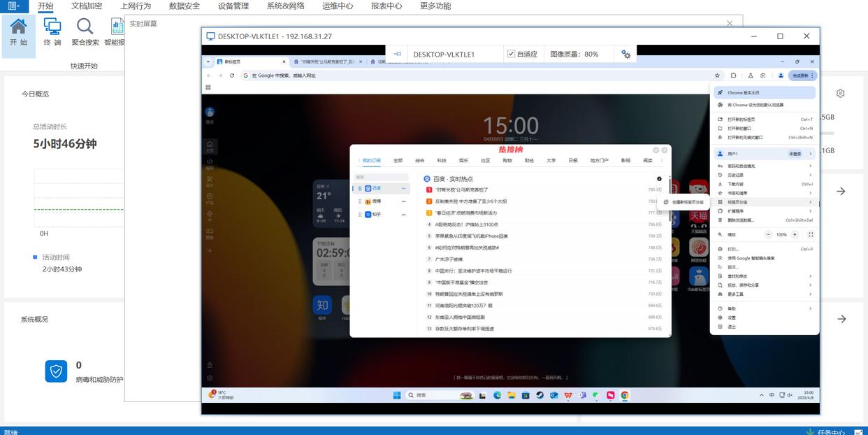Screen dimensions: 868x435
Task: Click the pin icon in remote toolbar
Action: pos(397,54)
